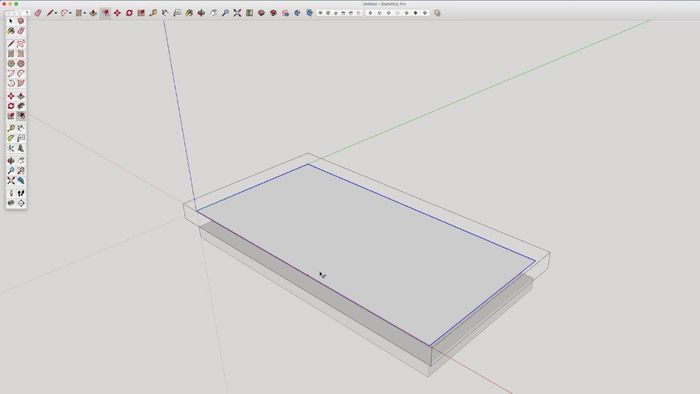
Task: Activate the Orbit tool in left palette
Action: [11, 161]
